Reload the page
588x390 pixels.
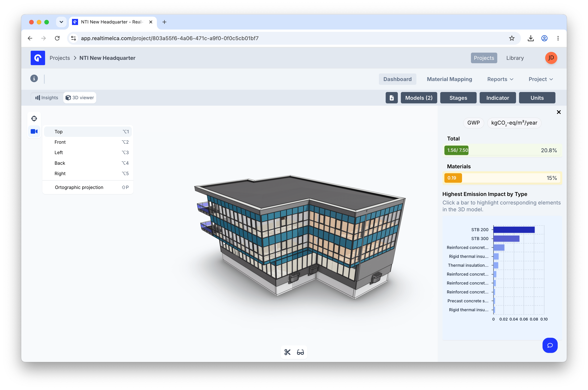(x=57, y=38)
